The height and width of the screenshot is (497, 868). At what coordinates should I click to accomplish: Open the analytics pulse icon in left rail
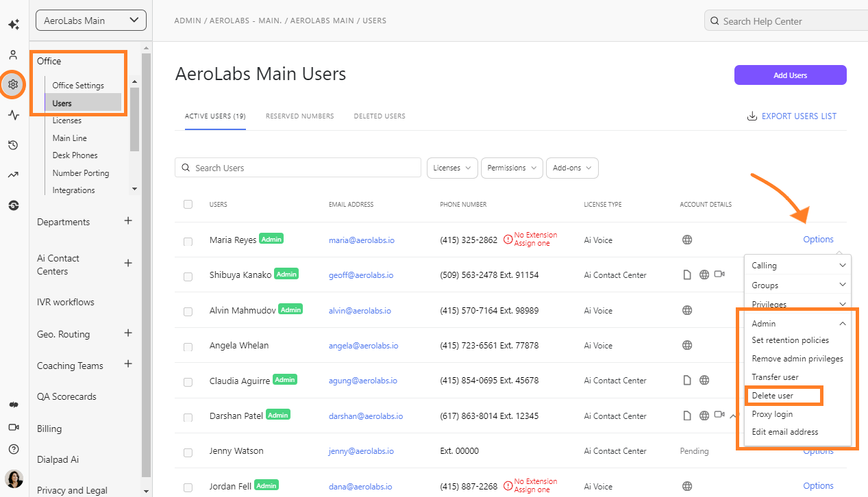pos(13,115)
